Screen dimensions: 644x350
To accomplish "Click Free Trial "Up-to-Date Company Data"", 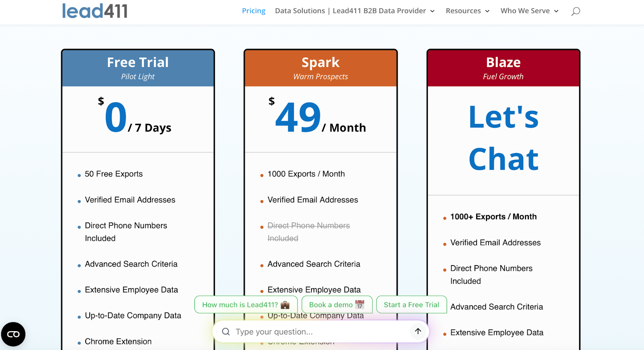I will 133,315.
